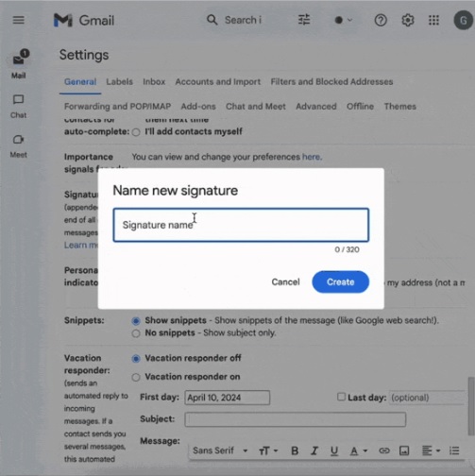Cancel the new signature dialog
Image resolution: width=475 pixels, height=476 pixels.
pyautogui.click(x=285, y=281)
